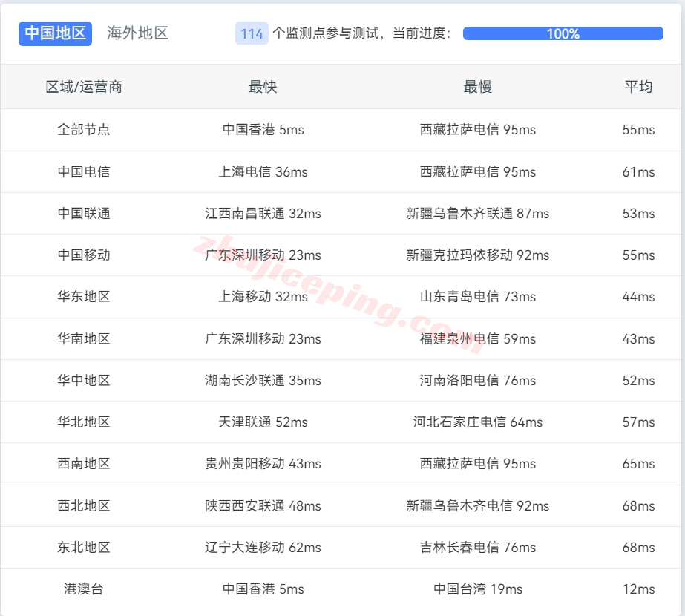Image resolution: width=685 pixels, height=616 pixels.
Task: Click 湖南长沙联通 35ms cell
Action: pos(263,381)
